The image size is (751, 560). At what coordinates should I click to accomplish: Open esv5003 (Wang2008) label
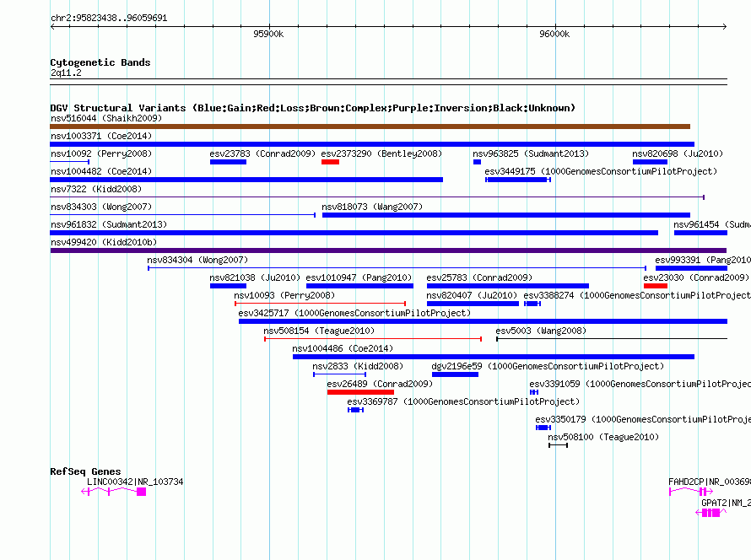pyautogui.click(x=541, y=331)
